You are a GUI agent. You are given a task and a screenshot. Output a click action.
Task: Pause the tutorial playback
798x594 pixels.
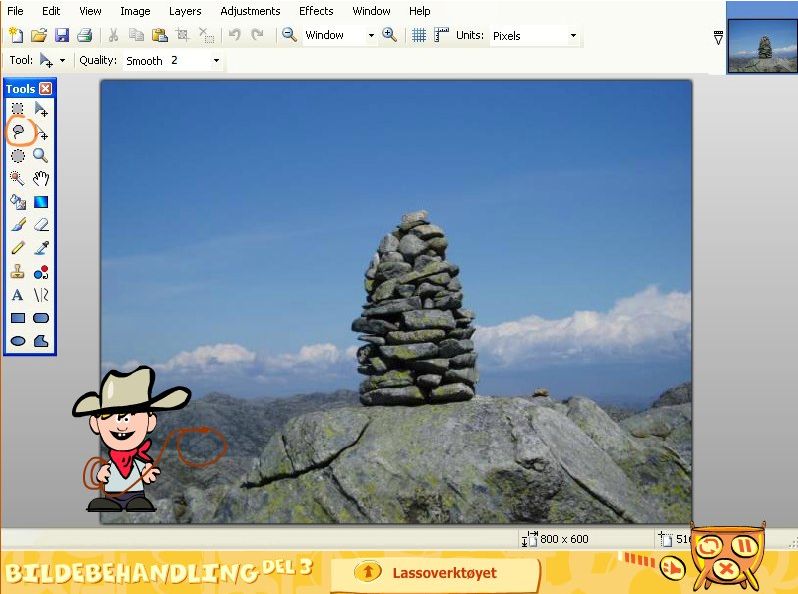744,546
